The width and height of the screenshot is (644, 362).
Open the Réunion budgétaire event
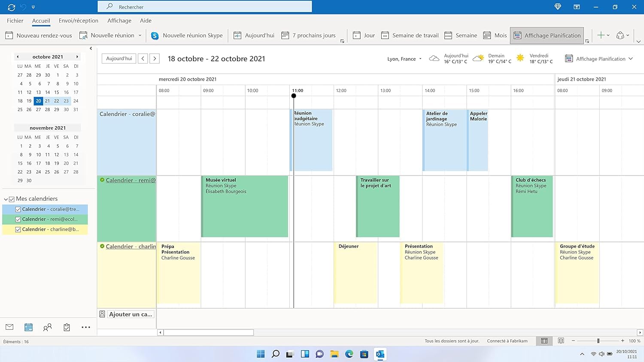[311, 140]
